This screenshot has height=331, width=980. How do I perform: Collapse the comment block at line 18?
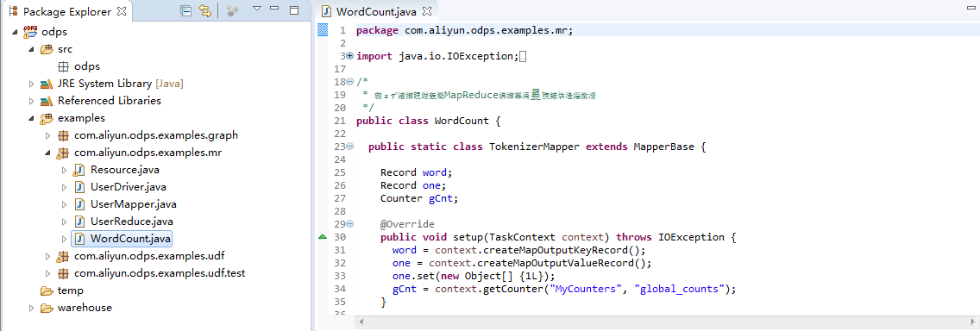click(x=350, y=82)
